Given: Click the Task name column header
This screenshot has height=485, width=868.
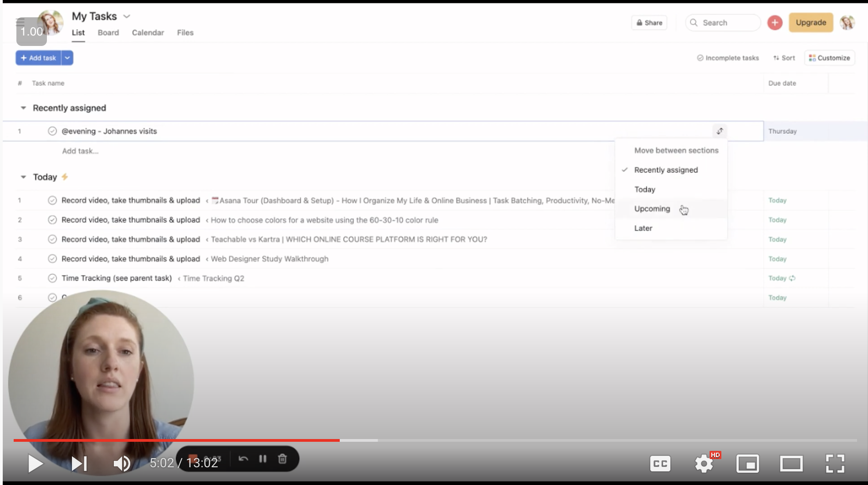Looking at the screenshot, I should coord(48,83).
